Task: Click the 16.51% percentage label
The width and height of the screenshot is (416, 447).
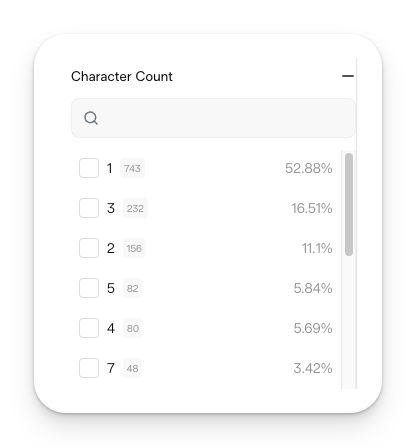Action: pos(312,208)
